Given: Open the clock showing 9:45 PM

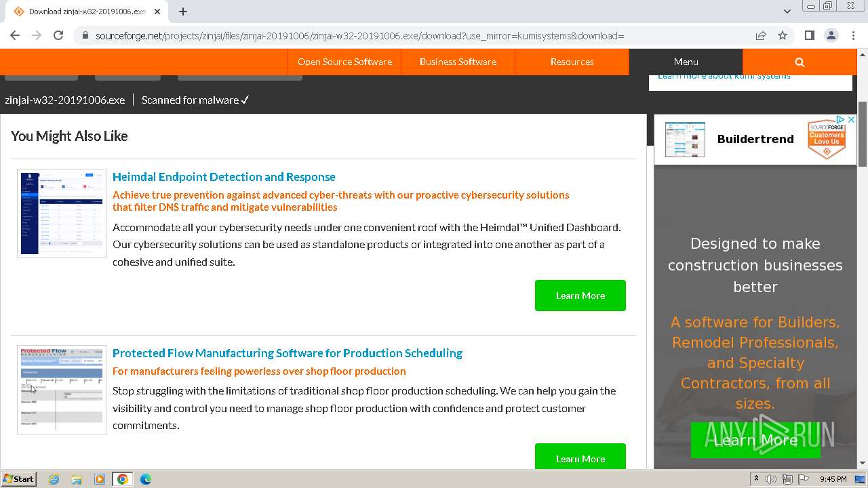Looking at the screenshot, I should tap(833, 479).
